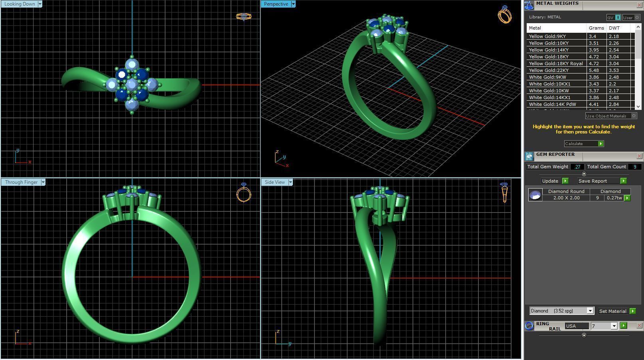Screen dimensions: 644x360
Task: Select the White Gold:14KX1 row
Action: [x=581, y=97]
